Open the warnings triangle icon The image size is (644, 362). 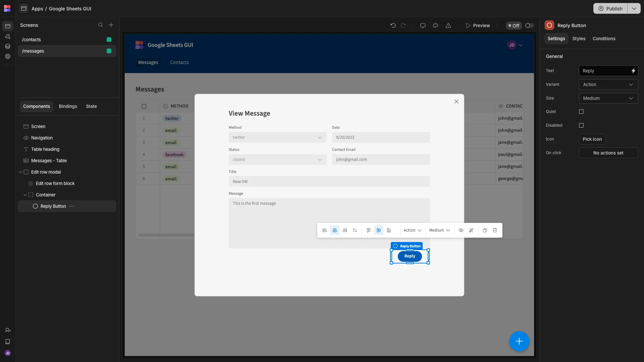click(448, 25)
